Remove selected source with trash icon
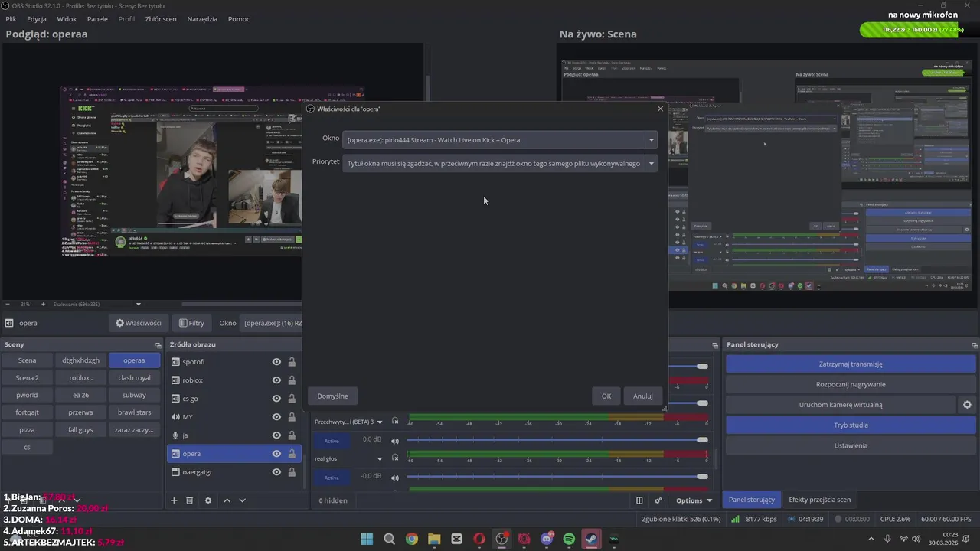This screenshot has width=980, height=551. [x=190, y=500]
